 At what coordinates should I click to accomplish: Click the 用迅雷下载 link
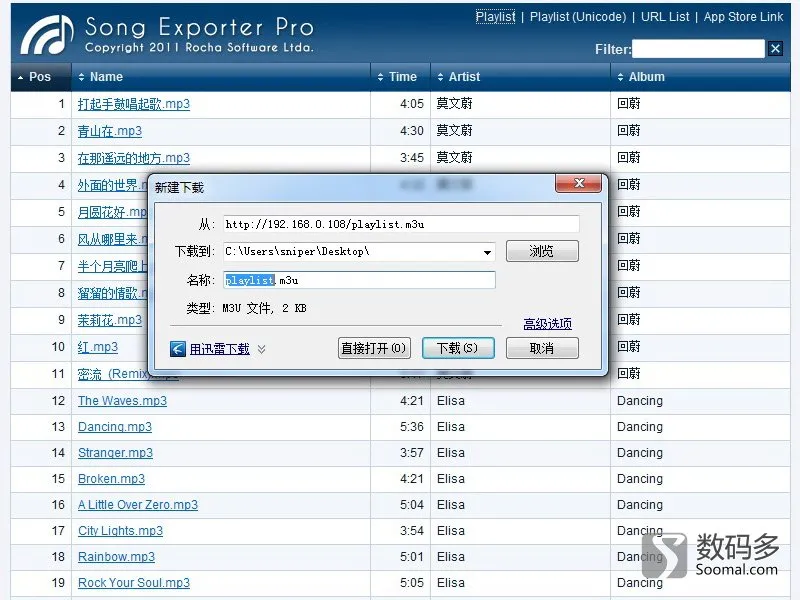click(x=219, y=349)
